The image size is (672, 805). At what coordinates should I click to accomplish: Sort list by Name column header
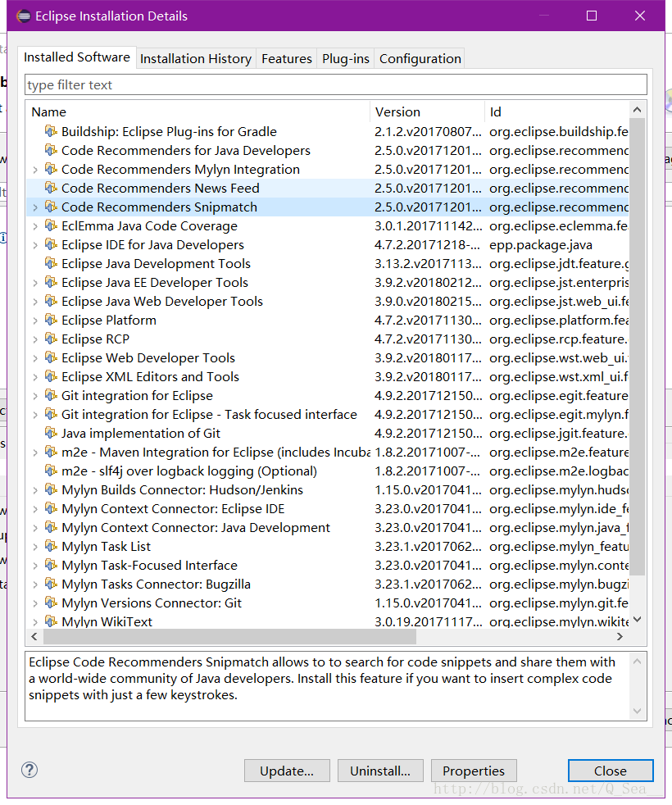click(x=198, y=111)
